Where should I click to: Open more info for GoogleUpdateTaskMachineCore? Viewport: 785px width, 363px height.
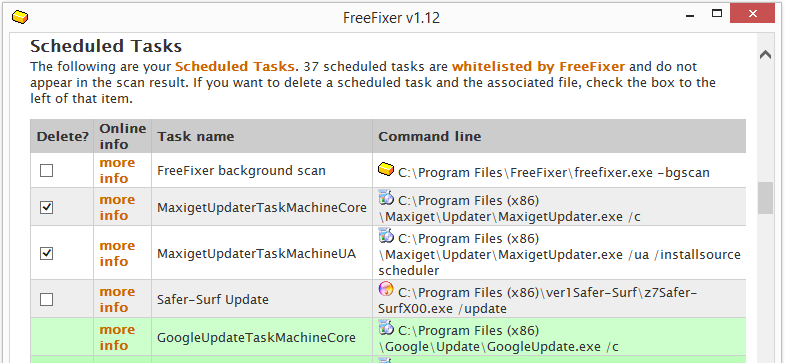[x=117, y=337]
